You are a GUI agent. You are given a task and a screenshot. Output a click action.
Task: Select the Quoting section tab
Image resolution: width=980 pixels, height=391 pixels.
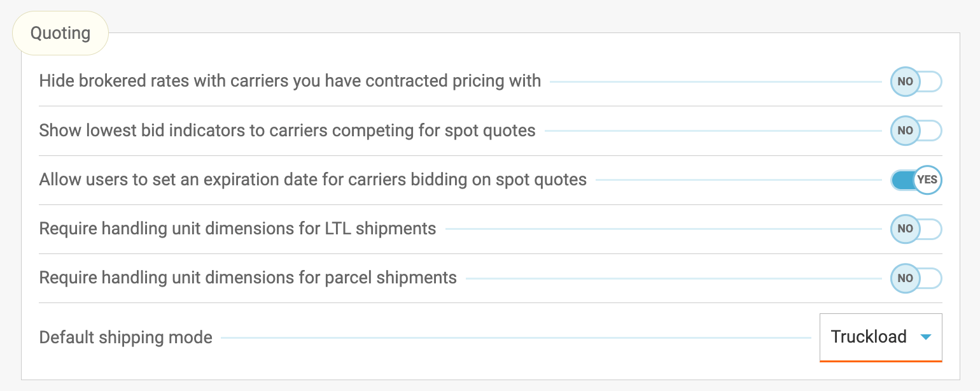(60, 33)
